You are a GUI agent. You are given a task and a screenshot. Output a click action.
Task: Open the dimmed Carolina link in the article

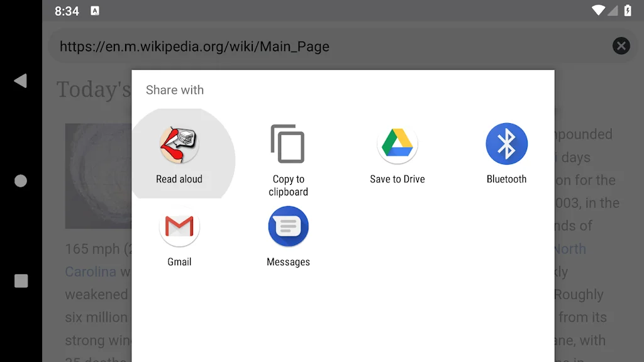click(91, 271)
